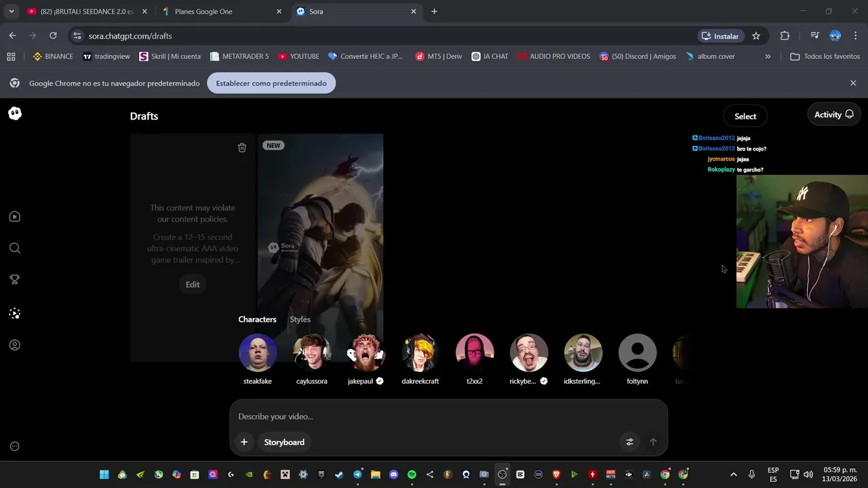Open the Chrome extensions puzzle icon
The width and height of the screenshot is (868, 488).
coord(785,36)
